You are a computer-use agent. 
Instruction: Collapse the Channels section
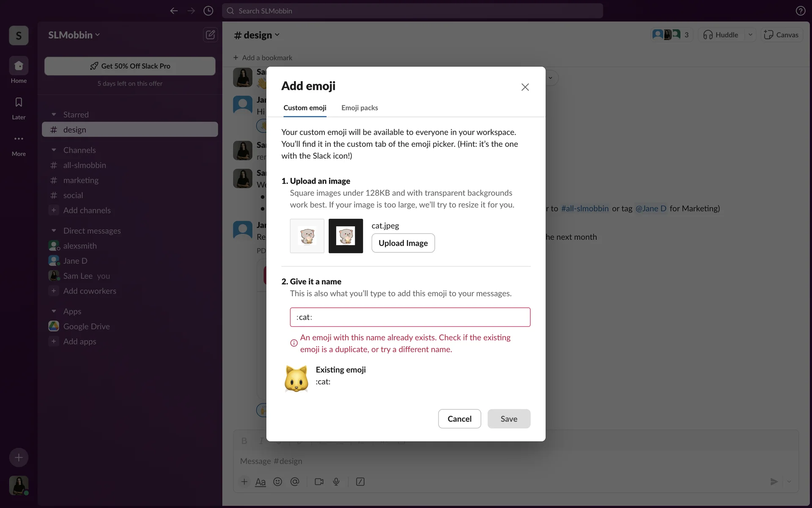(54, 150)
